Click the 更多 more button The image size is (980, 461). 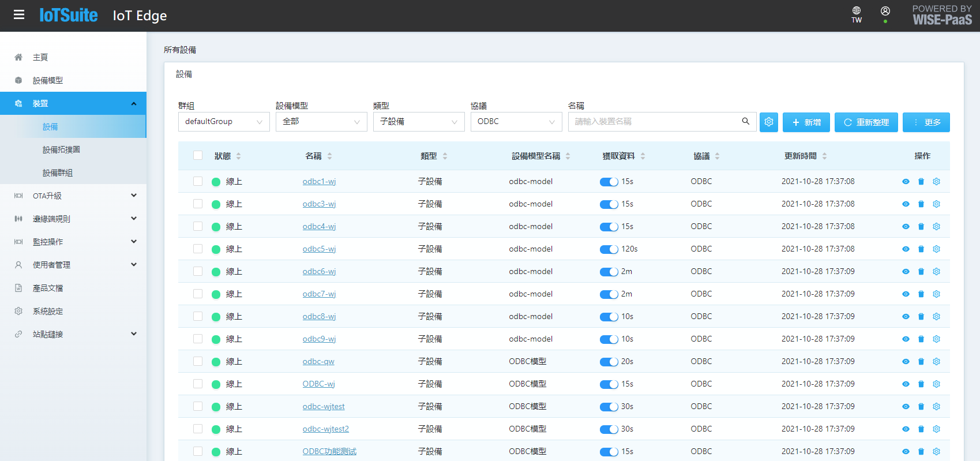926,122
